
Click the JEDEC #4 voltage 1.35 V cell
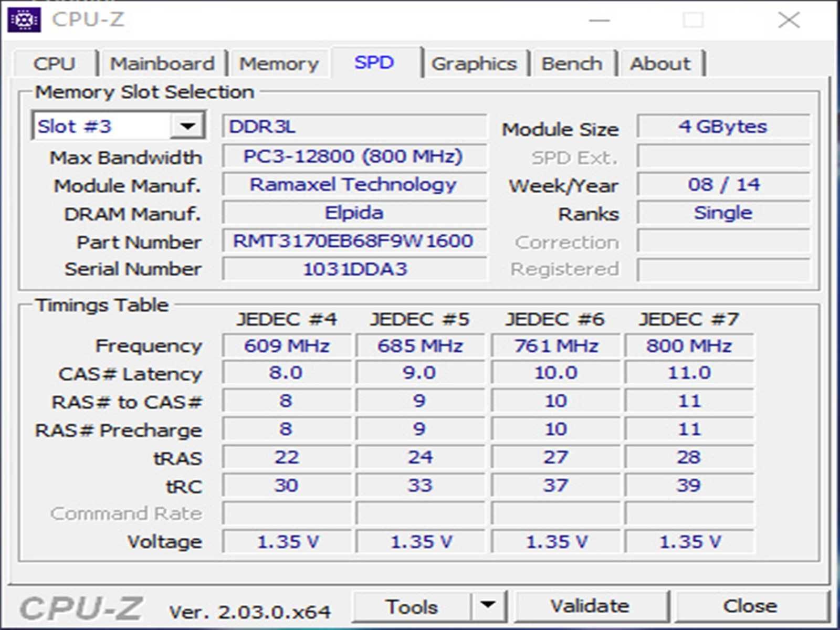point(287,542)
